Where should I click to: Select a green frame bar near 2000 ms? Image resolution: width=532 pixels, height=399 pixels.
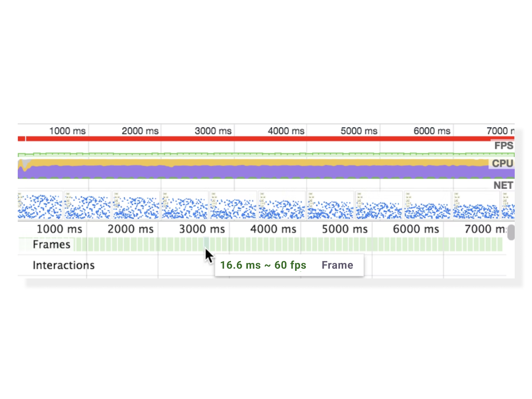click(x=131, y=244)
